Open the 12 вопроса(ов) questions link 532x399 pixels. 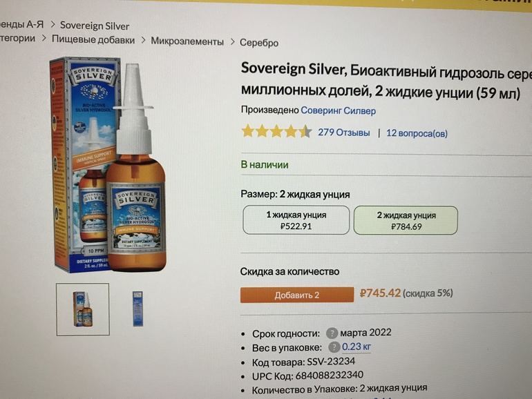[417, 133]
